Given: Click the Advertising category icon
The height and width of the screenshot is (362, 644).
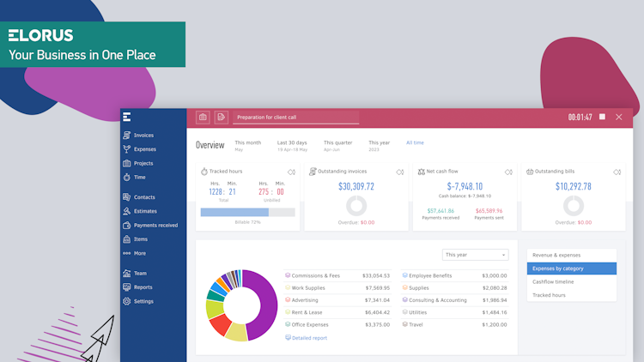Looking at the screenshot, I should click(x=288, y=300).
